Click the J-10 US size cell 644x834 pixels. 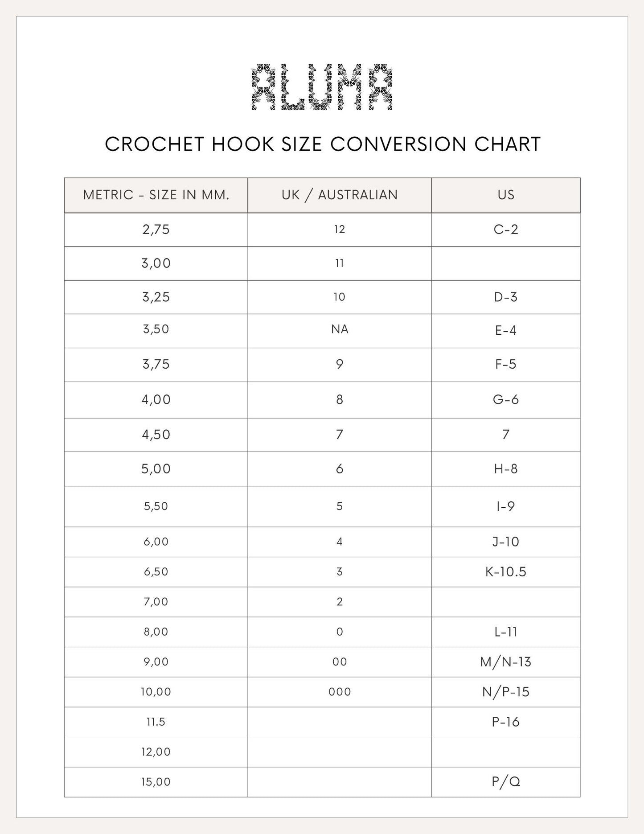pyautogui.click(x=506, y=542)
